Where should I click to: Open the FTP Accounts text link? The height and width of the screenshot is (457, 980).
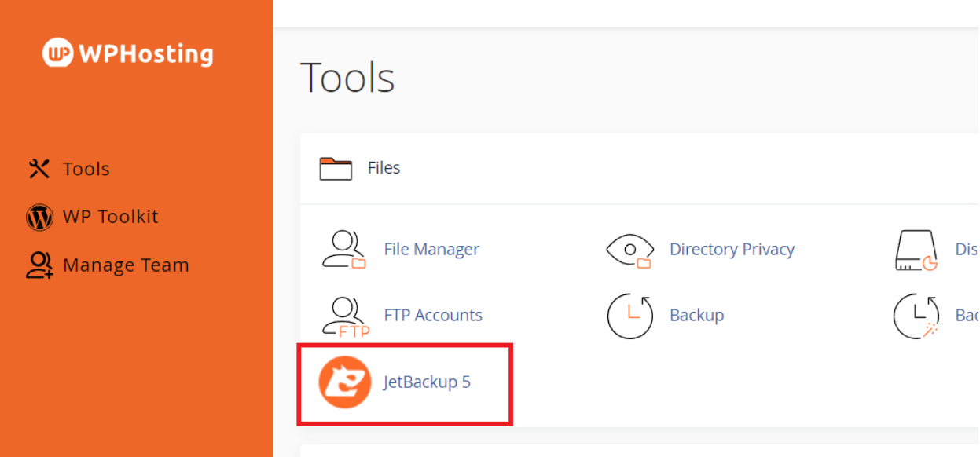433,316
